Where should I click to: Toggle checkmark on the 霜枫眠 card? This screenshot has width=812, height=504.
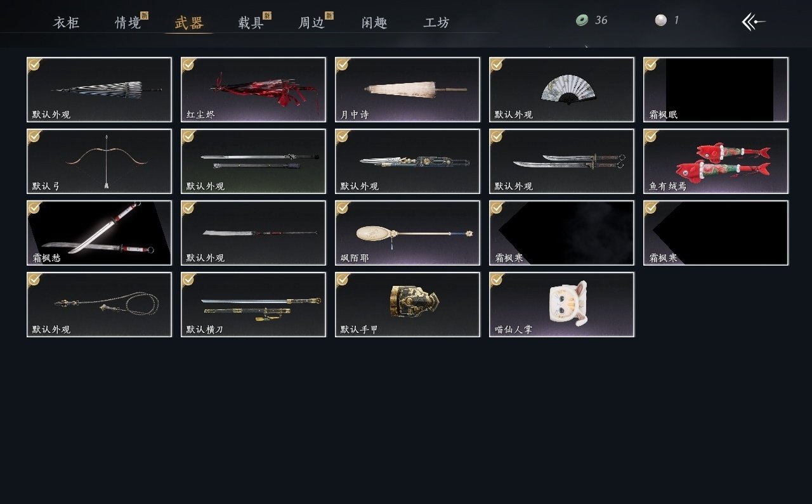tap(651, 64)
